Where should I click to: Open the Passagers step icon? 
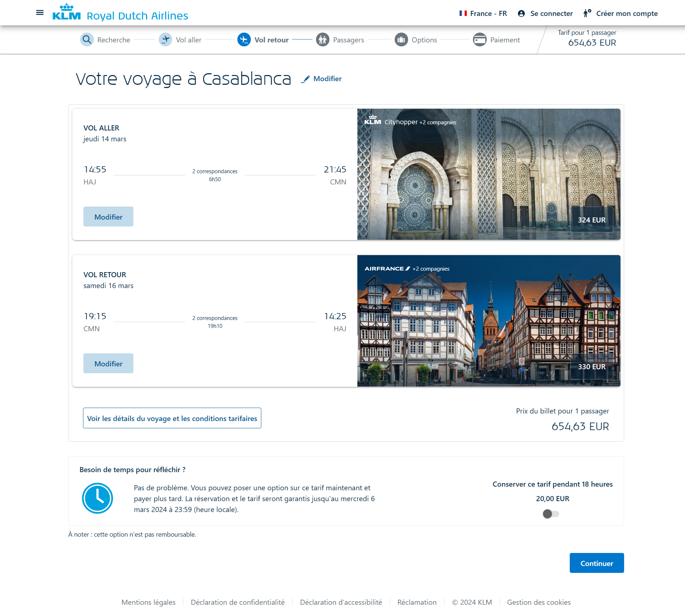coord(323,40)
